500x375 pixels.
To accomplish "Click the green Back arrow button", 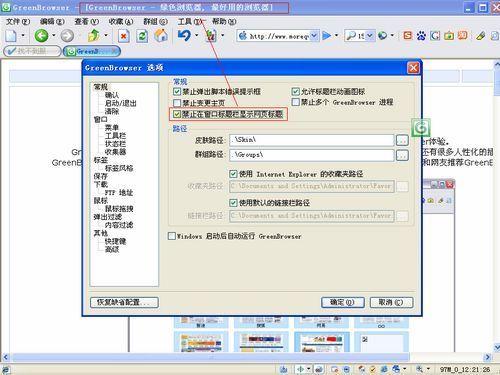I will (x=42, y=35).
